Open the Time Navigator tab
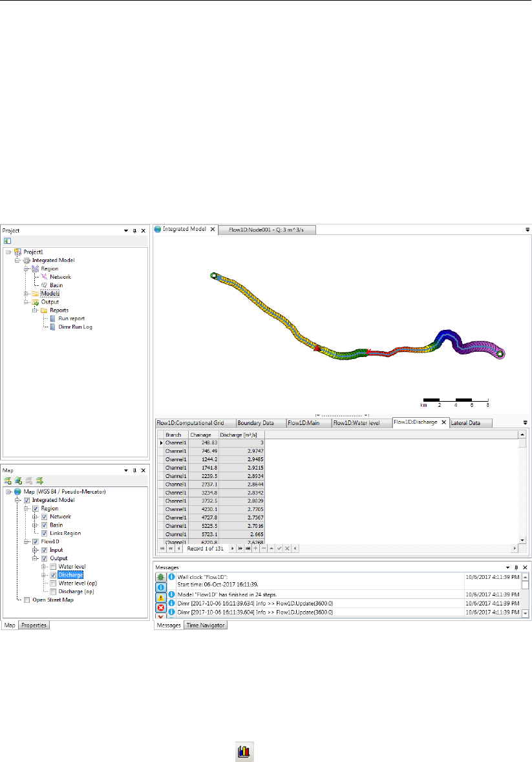Image resolution: width=532 pixels, height=762 pixels. (x=206, y=626)
